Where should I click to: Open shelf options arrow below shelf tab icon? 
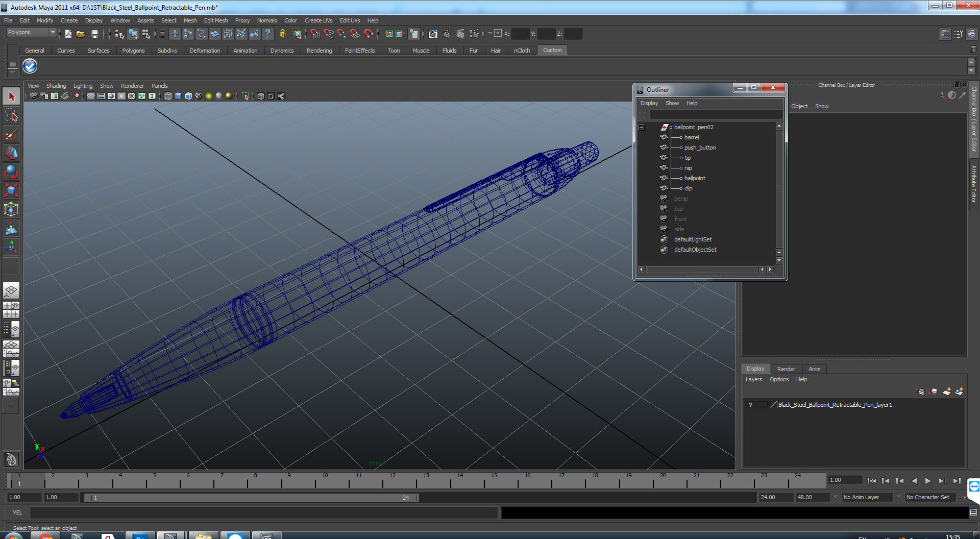[x=13, y=73]
